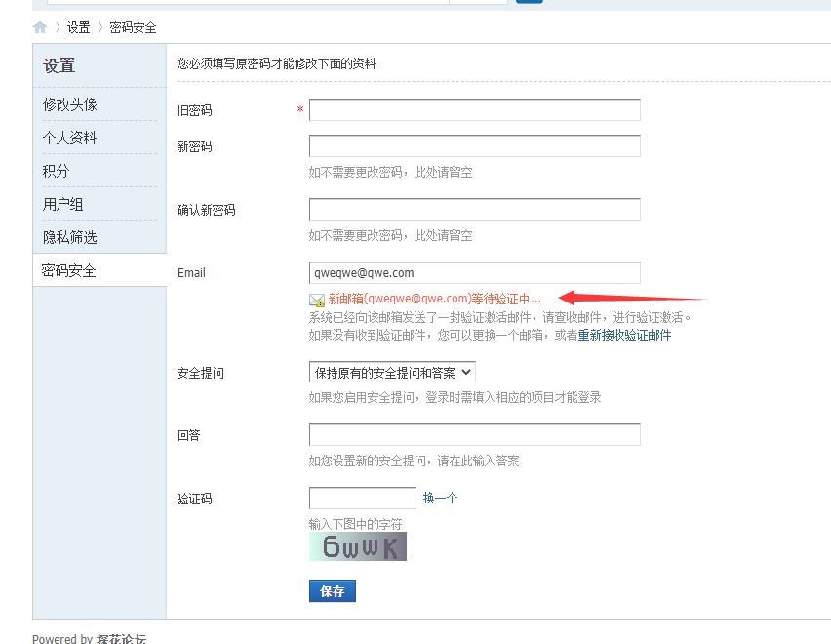
Task: Click 换一个 to refresh the captcha
Action: [x=440, y=498]
